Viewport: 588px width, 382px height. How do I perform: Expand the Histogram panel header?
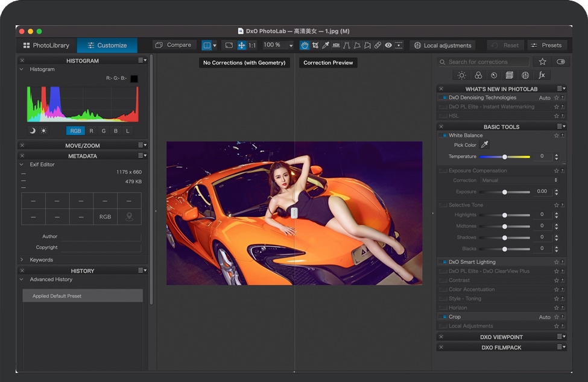[x=83, y=60]
